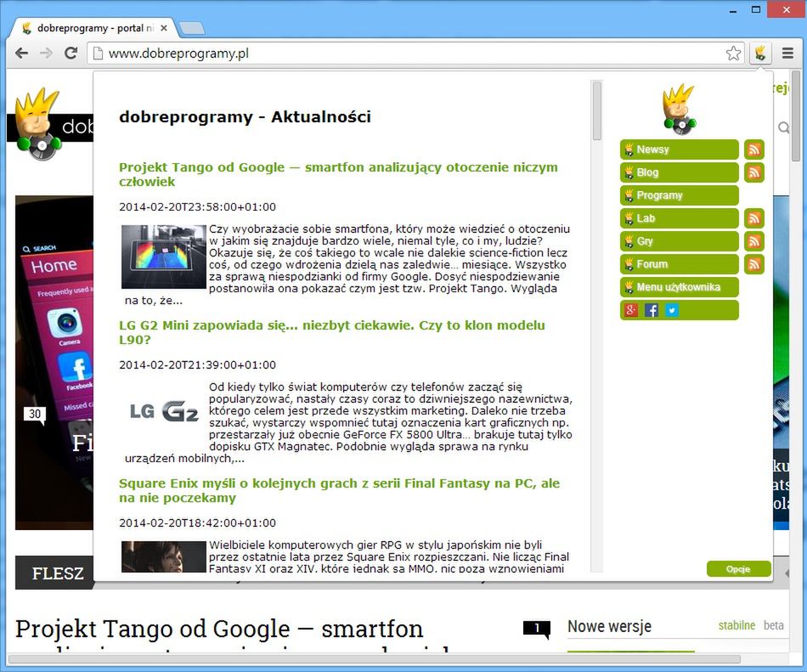Image resolution: width=807 pixels, height=672 pixels.
Task: Click the browser forward arrow
Action: click(x=46, y=53)
